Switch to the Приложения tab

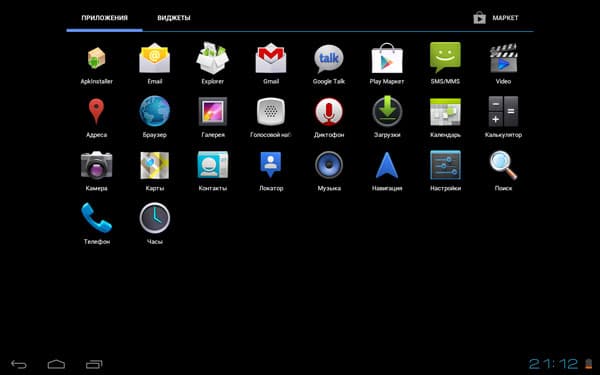pos(104,18)
